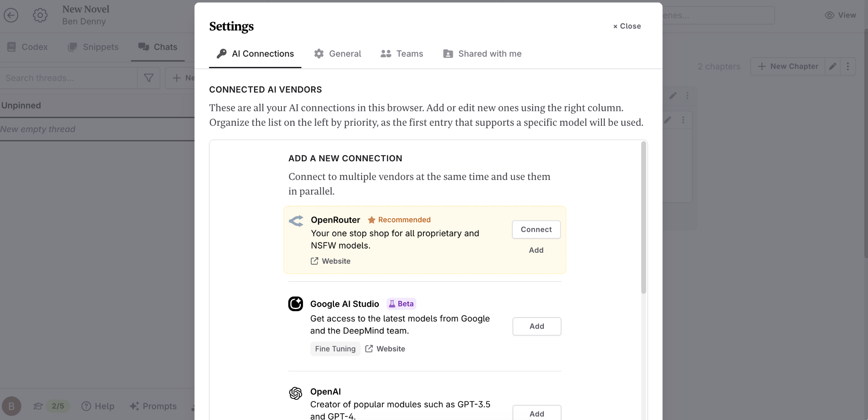The height and width of the screenshot is (420, 868).
Task: Click the '2 chapters' count text
Action: pyautogui.click(x=719, y=66)
